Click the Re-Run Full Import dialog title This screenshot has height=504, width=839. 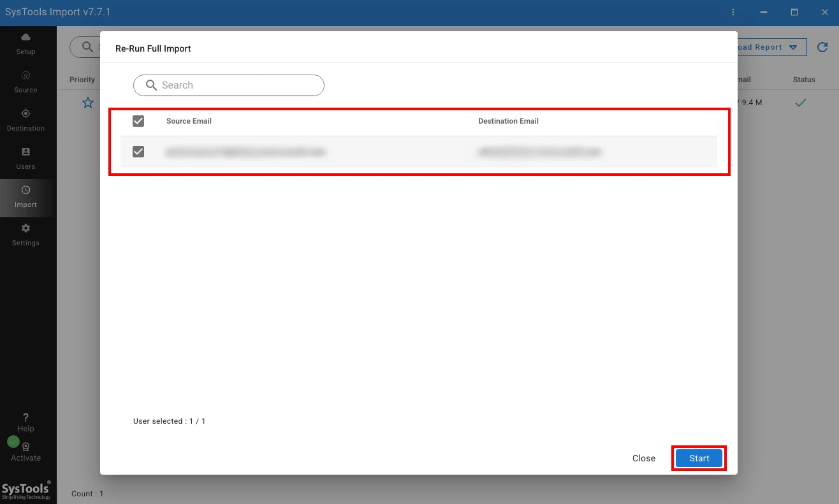coord(153,48)
